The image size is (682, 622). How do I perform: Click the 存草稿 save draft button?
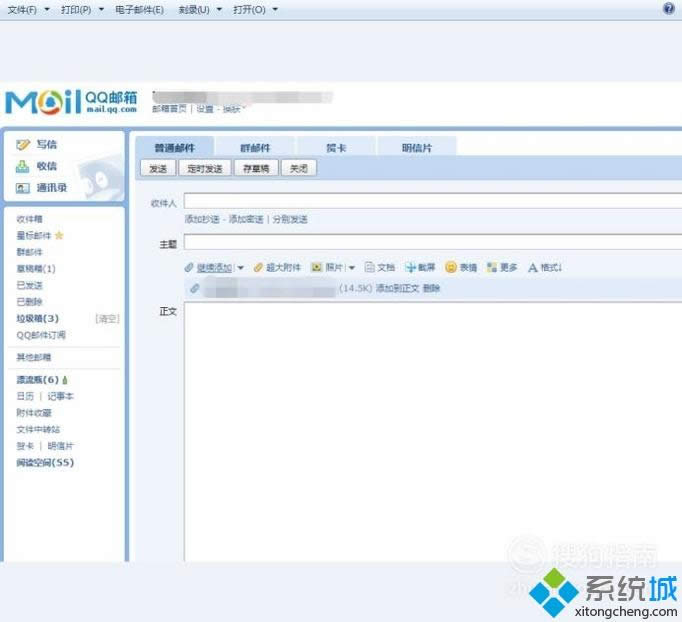point(256,168)
